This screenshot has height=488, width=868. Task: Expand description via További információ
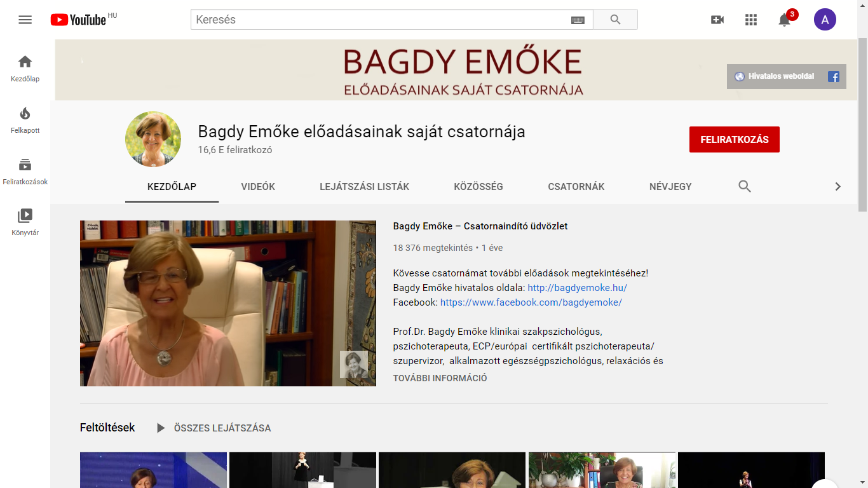pos(440,378)
